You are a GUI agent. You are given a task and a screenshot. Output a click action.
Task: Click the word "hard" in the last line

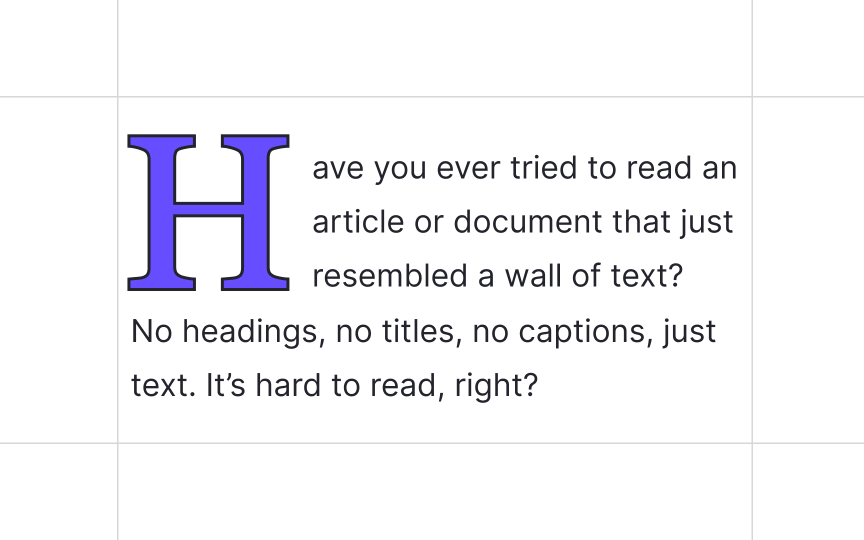click(x=288, y=385)
